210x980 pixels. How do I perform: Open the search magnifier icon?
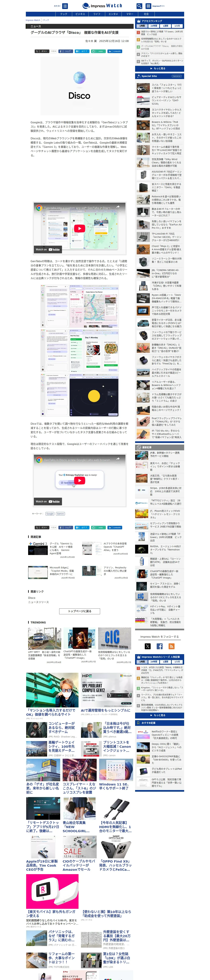(x=139, y=6)
